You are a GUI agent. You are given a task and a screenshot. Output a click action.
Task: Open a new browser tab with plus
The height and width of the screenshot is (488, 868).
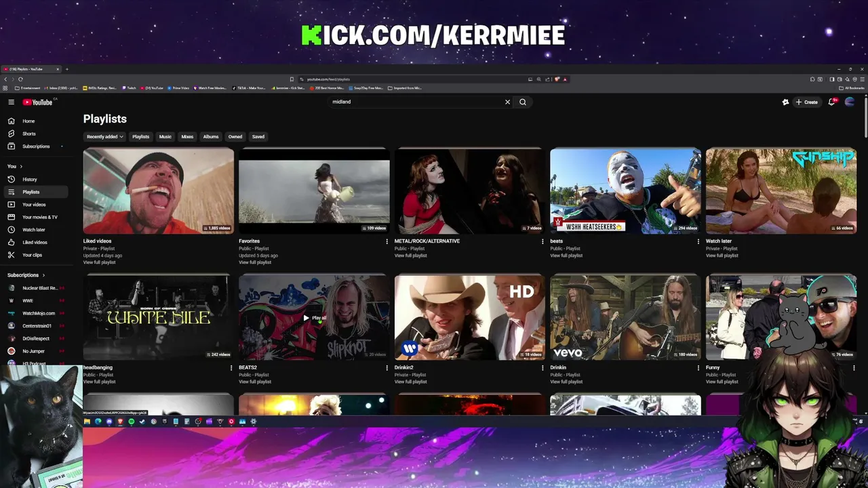pyautogui.click(x=66, y=69)
